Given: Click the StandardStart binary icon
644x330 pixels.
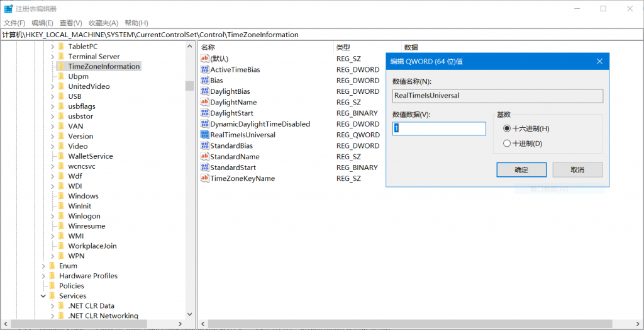Looking at the screenshot, I should 204,168.
